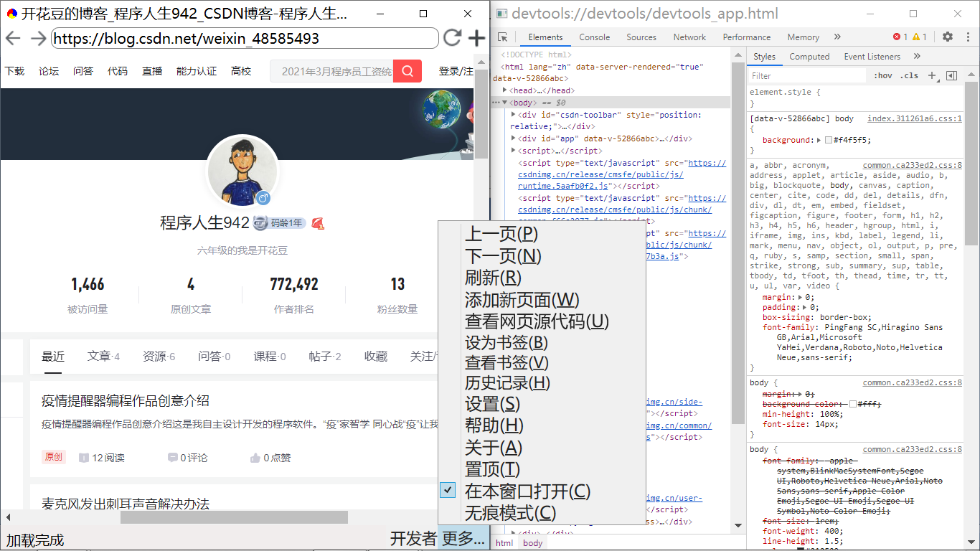Screen dimensions: 980x551
Task: Switch to the Console tab
Action: tap(595, 37)
